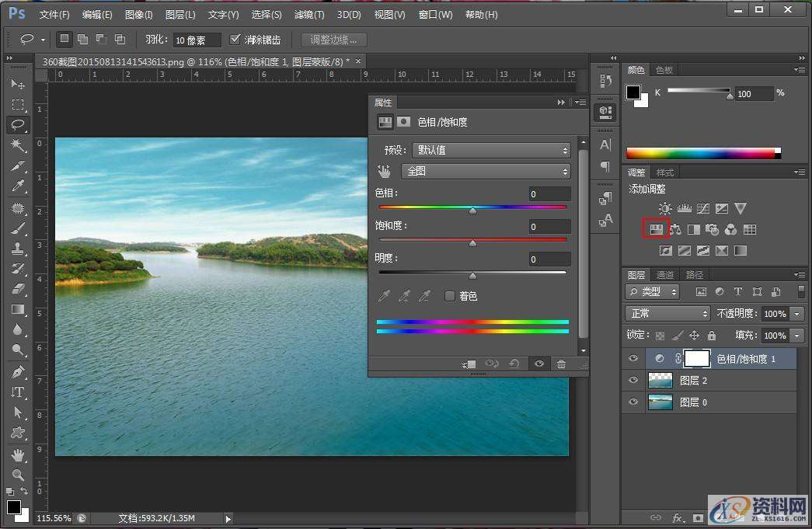The height and width of the screenshot is (529, 812).
Task: Select the Eyedropper tool in the toolbox
Action: (18, 186)
